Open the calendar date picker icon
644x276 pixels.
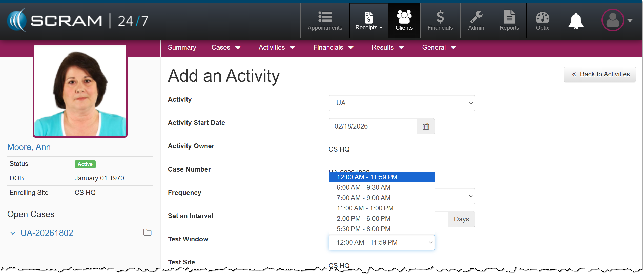tap(426, 126)
